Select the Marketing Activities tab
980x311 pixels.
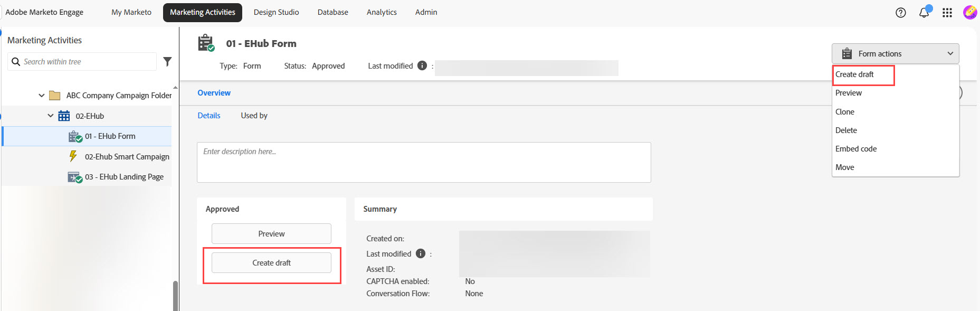coord(203,12)
